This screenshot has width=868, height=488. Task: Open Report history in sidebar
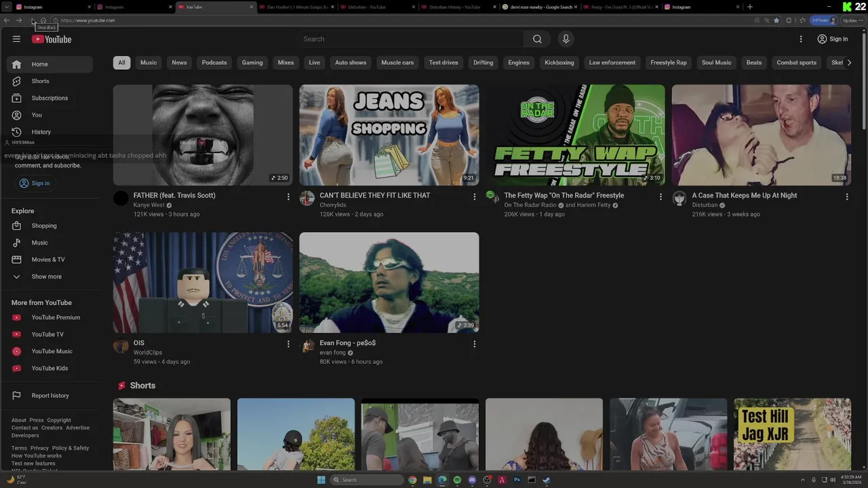click(x=50, y=396)
